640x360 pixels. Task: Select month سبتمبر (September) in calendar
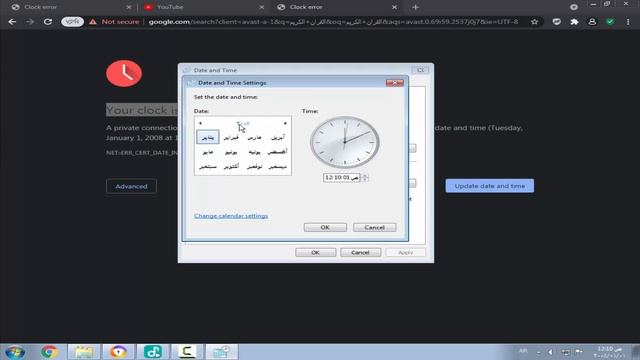(x=208, y=167)
